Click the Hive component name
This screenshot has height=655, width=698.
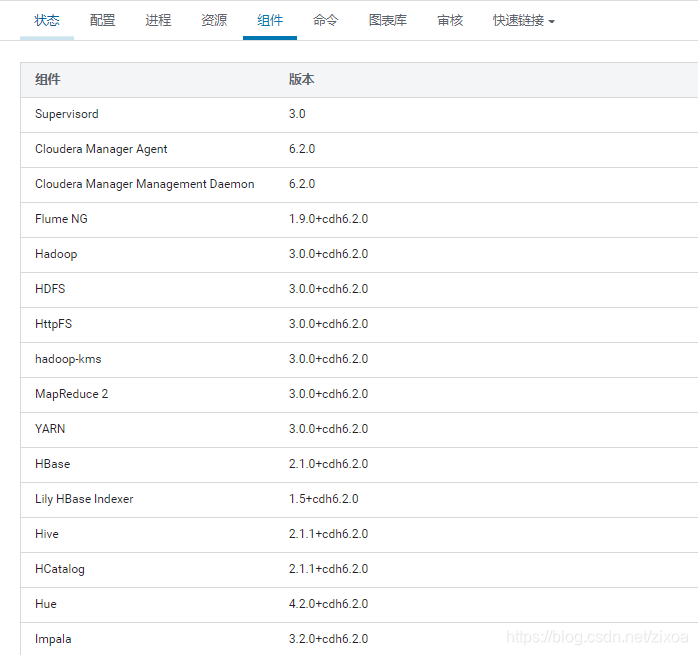[47, 534]
